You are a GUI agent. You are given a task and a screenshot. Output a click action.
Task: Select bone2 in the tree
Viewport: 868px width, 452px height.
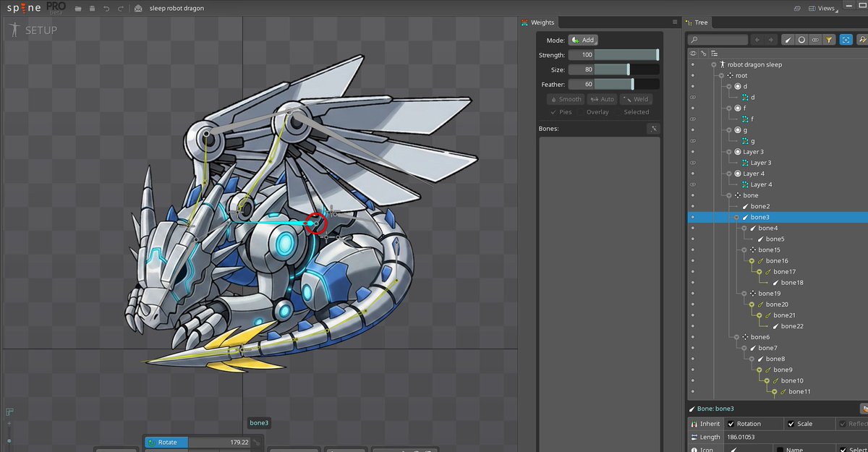760,207
